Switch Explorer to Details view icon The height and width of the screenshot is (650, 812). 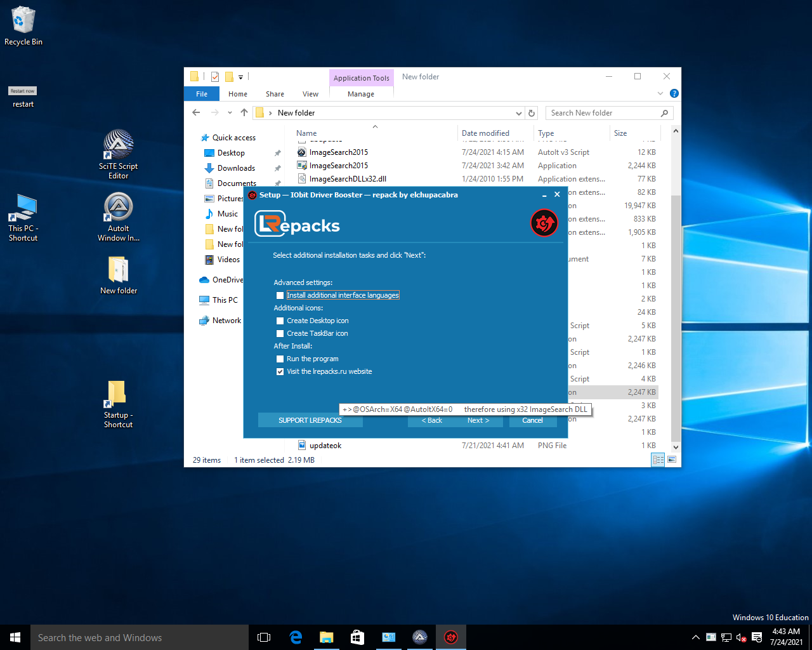[x=658, y=460]
